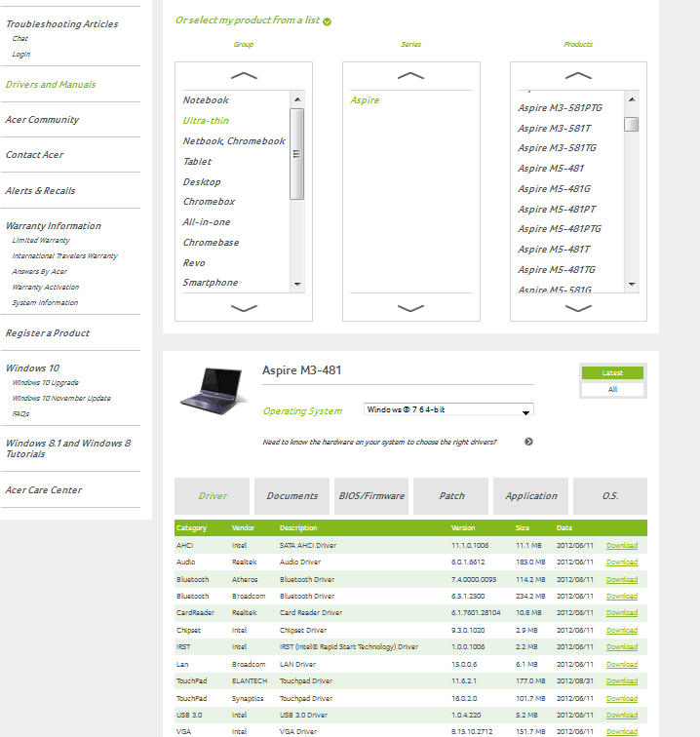Image resolution: width=700 pixels, height=737 pixels.
Task: Select All-in-one in the Group list
Action: [x=207, y=222]
